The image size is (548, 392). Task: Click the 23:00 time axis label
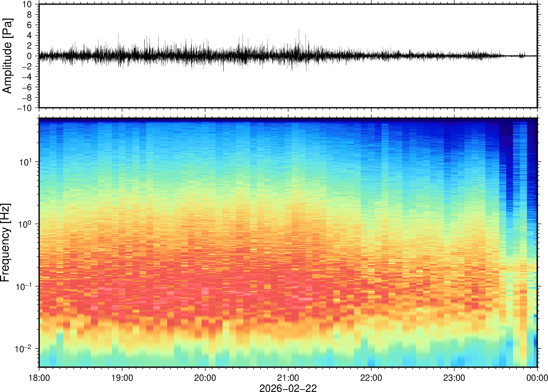click(x=454, y=378)
